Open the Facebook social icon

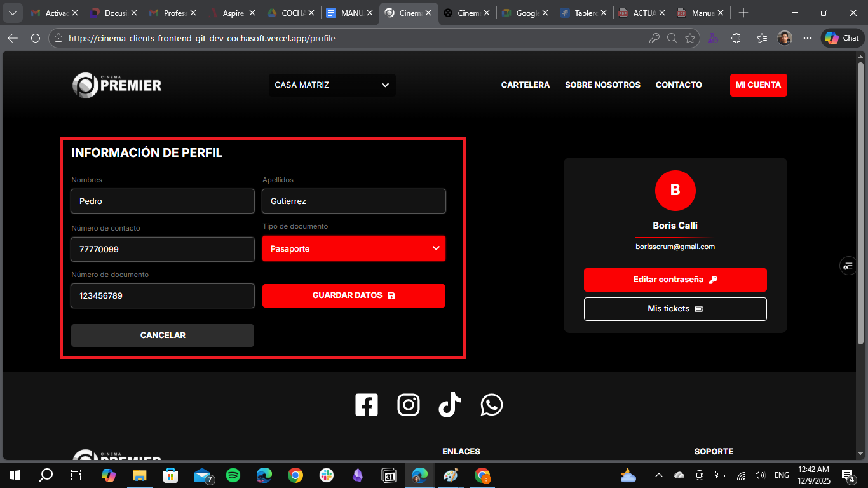tap(367, 405)
